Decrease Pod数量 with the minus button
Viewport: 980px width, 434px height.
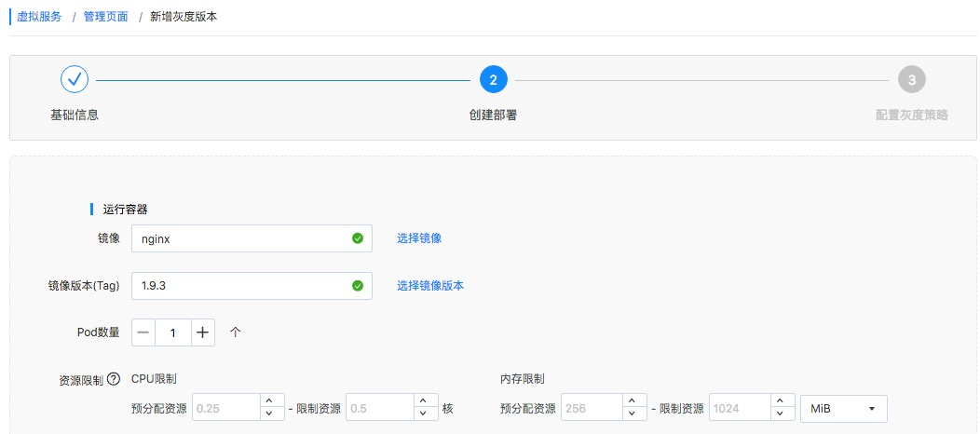[143, 332]
